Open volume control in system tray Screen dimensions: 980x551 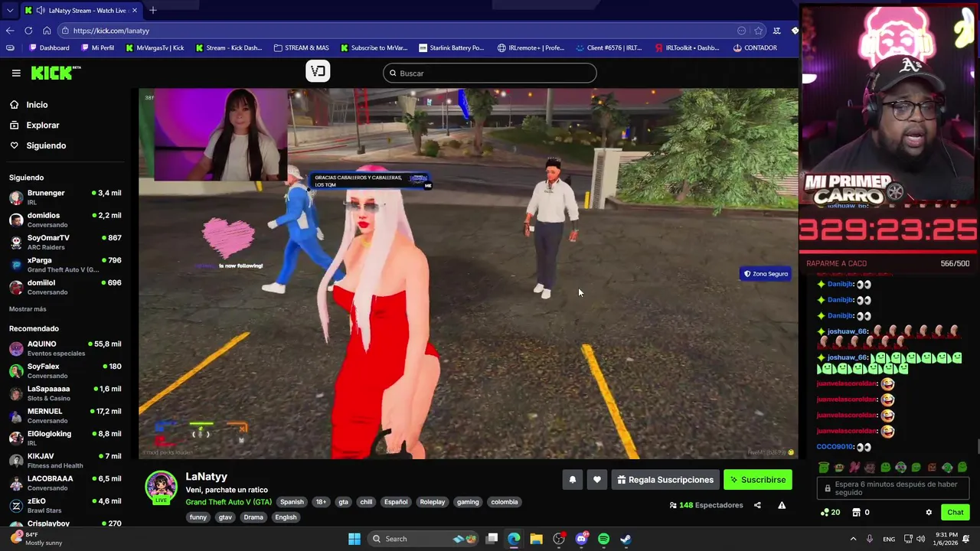[x=921, y=539]
